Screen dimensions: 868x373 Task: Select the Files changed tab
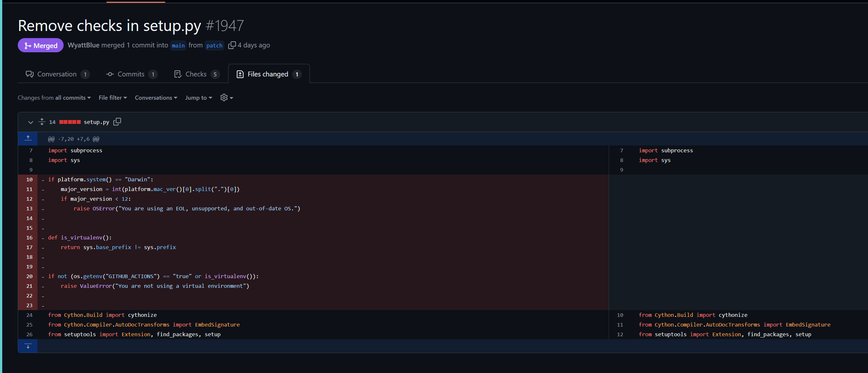click(269, 74)
